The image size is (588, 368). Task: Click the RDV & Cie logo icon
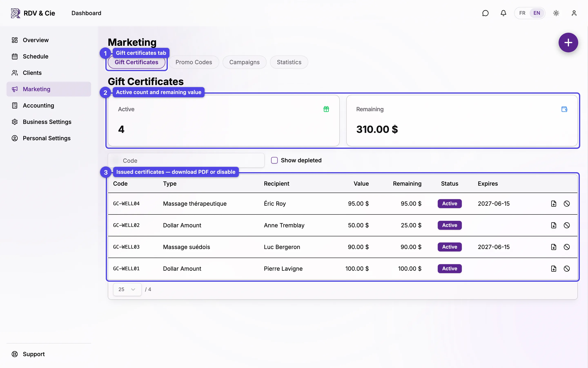[x=16, y=13]
